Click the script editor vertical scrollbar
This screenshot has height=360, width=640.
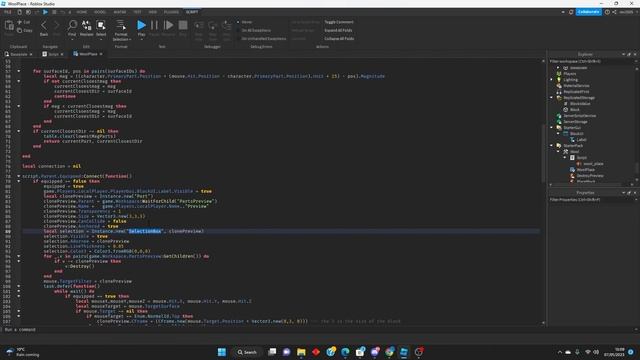[x=543, y=153]
